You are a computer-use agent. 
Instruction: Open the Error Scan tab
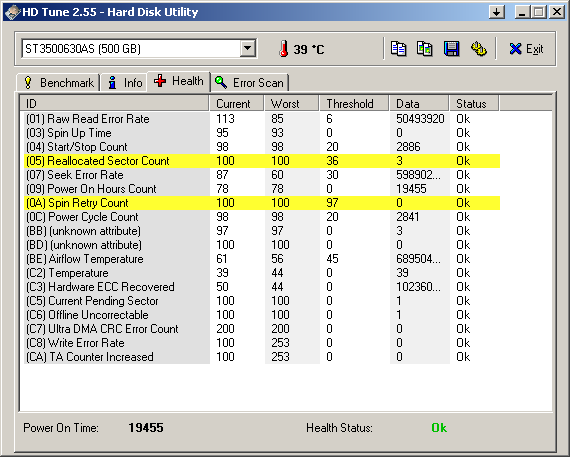coord(249,83)
